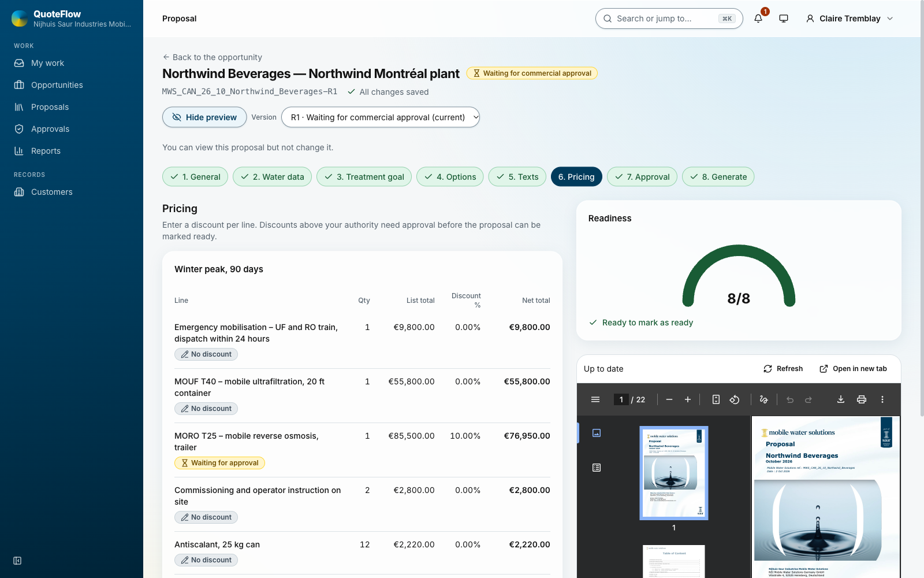Image resolution: width=924 pixels, height=578 pixels.
Task: Print the PDF proposal
Action: click(862, 399)
